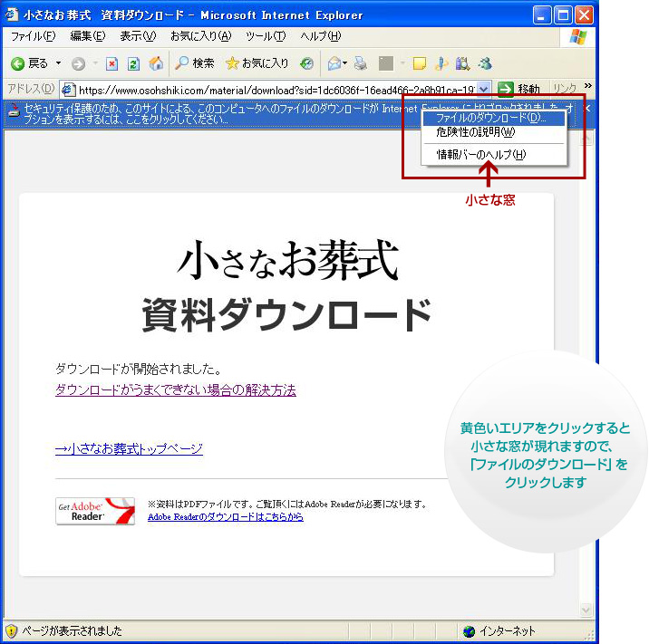Click the 移動 (Go) button
This screenshot has height=644, width=649.
pos(518,89)
